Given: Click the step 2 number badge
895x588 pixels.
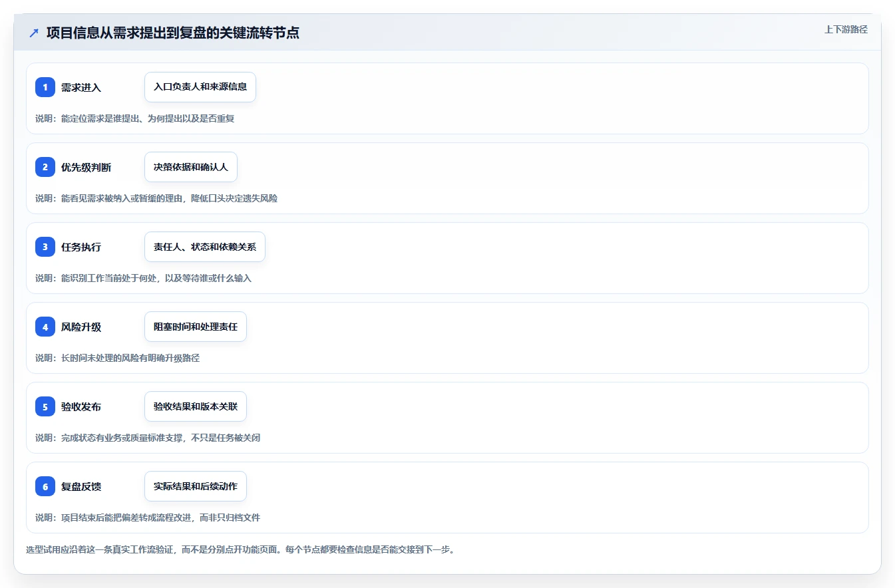Looking at the screenshot, I should pyautogui.click(x=45, y=167).
